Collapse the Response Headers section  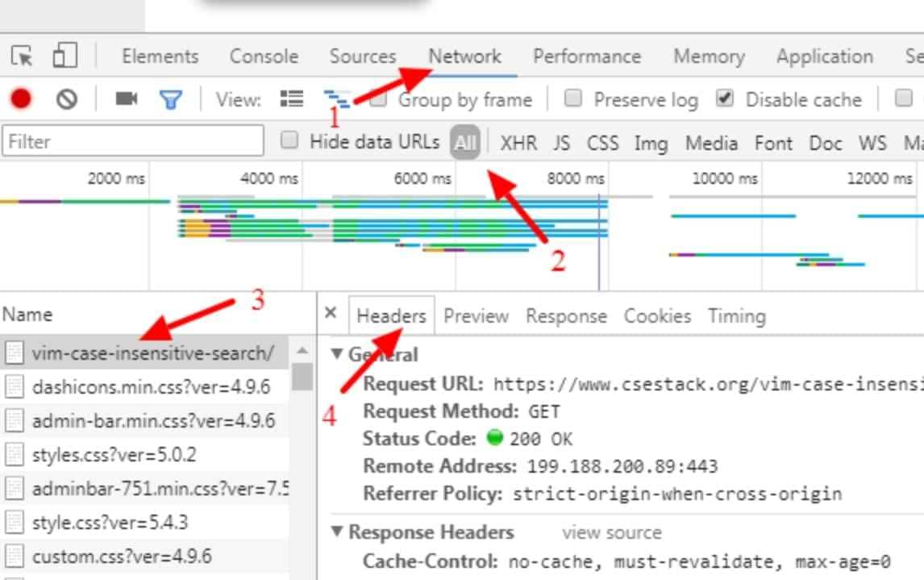(336, 532)
